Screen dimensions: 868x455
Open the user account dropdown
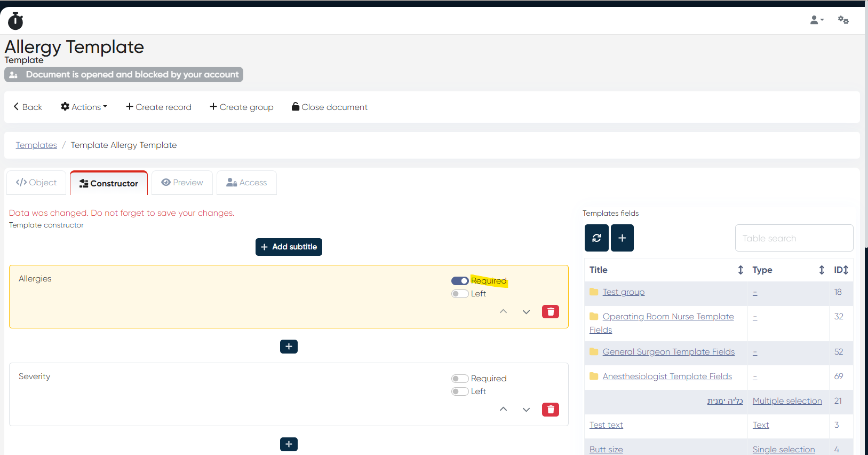coord(816,20)
